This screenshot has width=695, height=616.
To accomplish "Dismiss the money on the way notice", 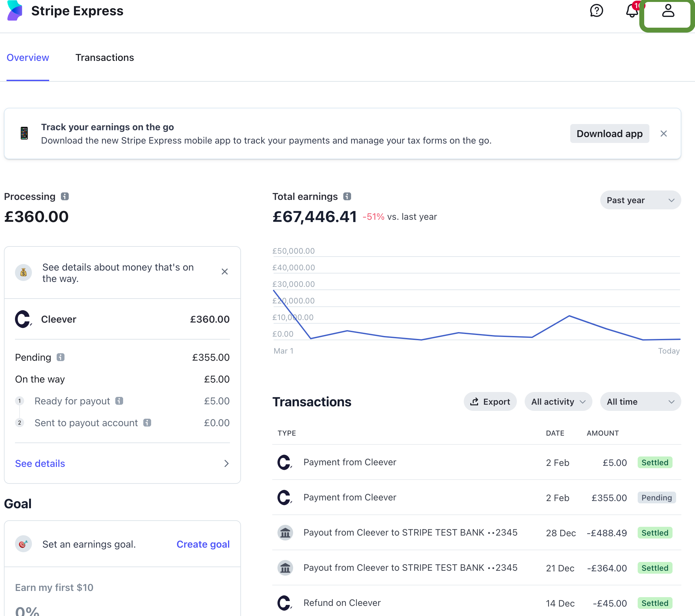I will coord(224,272).
